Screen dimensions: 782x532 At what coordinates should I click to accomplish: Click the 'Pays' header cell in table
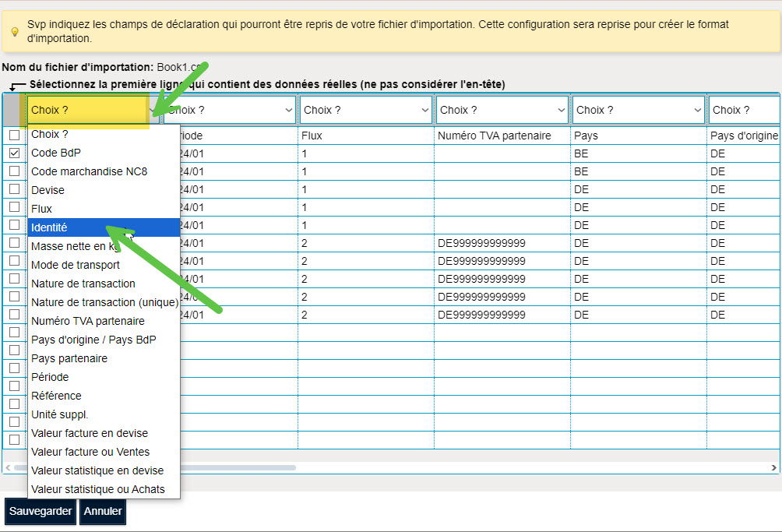(639, 136)
